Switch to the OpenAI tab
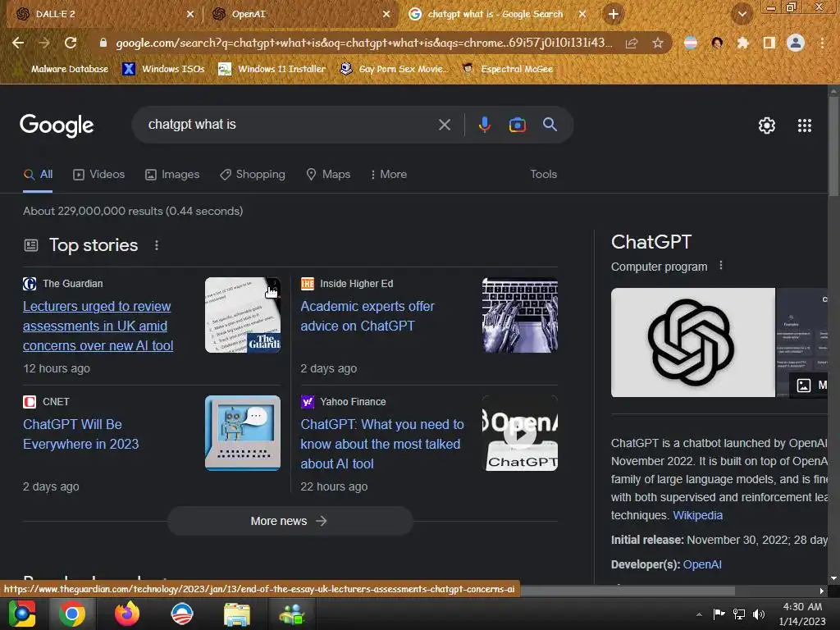840x630 pixels. [x=300, y=14]
